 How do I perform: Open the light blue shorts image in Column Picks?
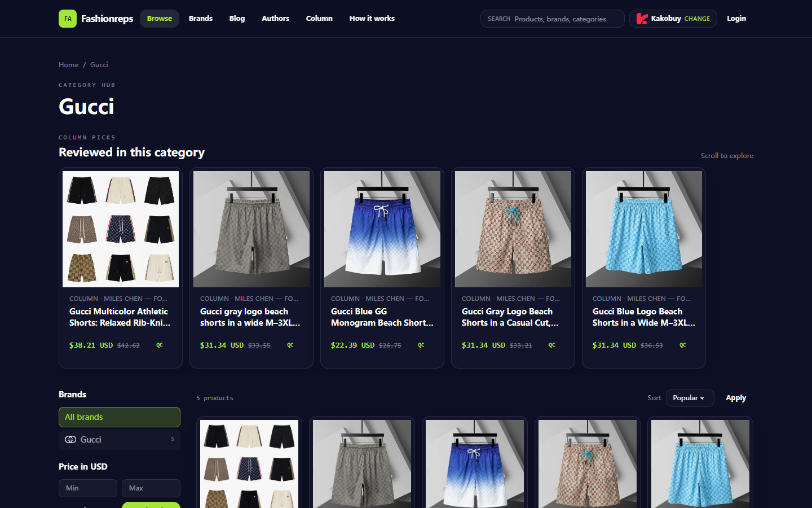point(644,229)
